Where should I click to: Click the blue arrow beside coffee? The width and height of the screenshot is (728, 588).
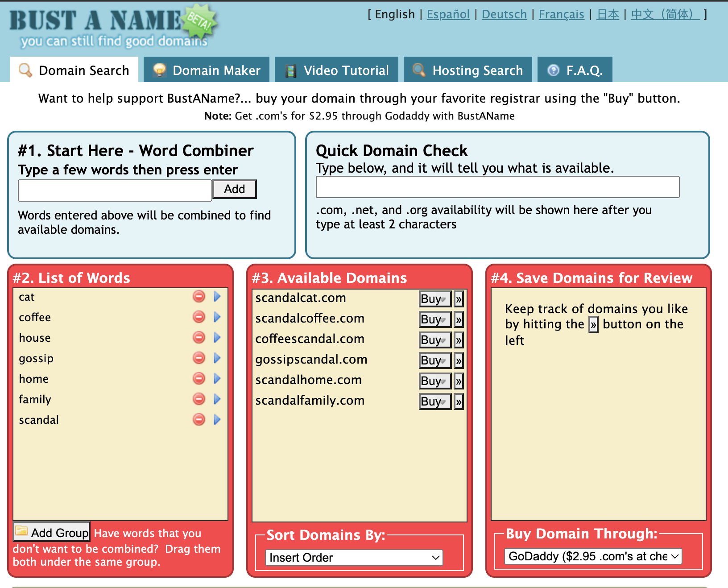point(217,317)
